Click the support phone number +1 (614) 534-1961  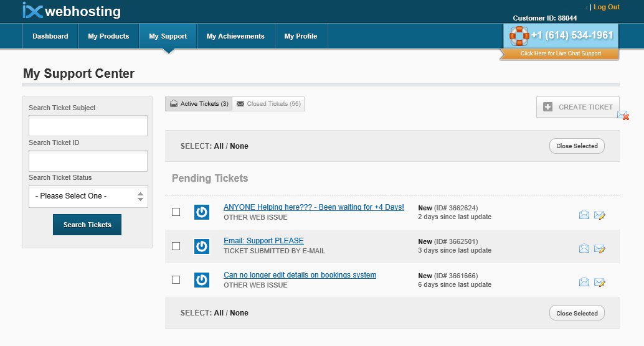[x=572, y=35]
